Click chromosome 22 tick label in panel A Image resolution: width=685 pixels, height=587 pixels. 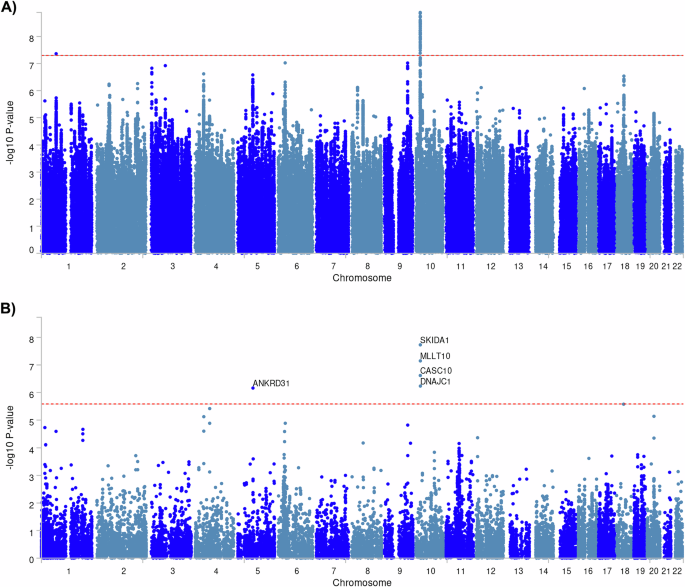coord(677,266)
